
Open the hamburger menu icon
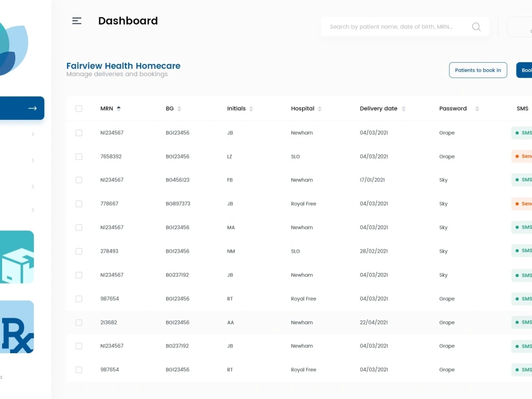coord(77,21)
